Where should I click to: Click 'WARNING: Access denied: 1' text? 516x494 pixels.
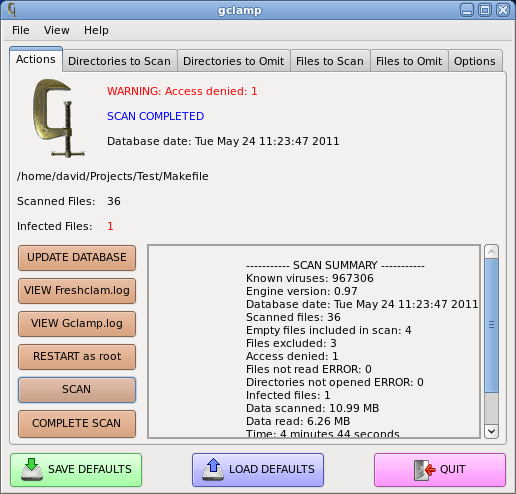182,91
